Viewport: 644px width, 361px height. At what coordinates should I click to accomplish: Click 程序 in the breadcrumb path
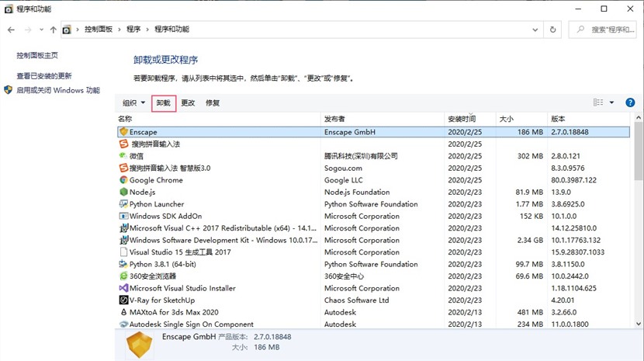tap(133, 30)
